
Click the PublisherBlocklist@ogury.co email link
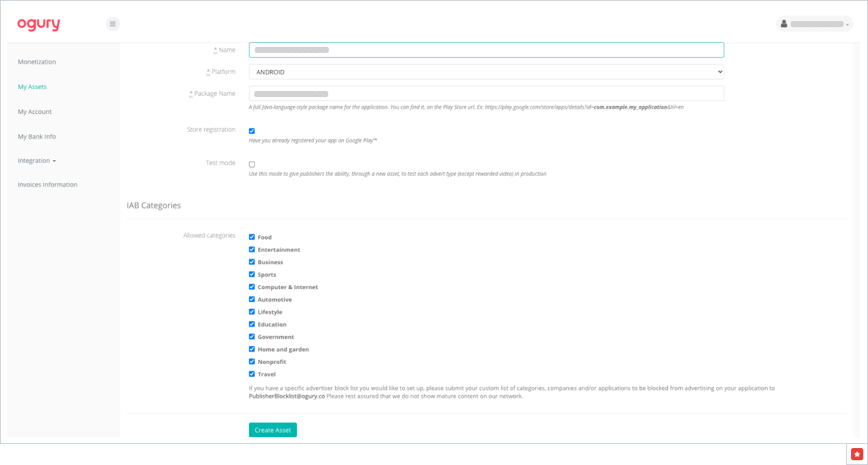click(x=287, y=396)
